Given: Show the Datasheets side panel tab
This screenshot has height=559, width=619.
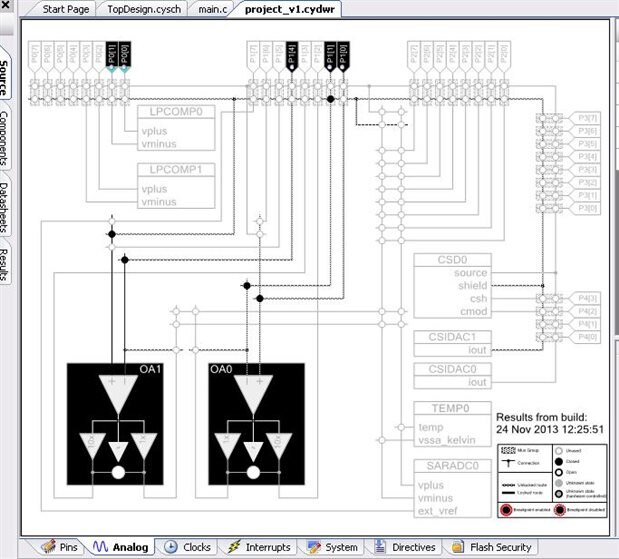Looking at the screenshot, I should tap(4, 207).
